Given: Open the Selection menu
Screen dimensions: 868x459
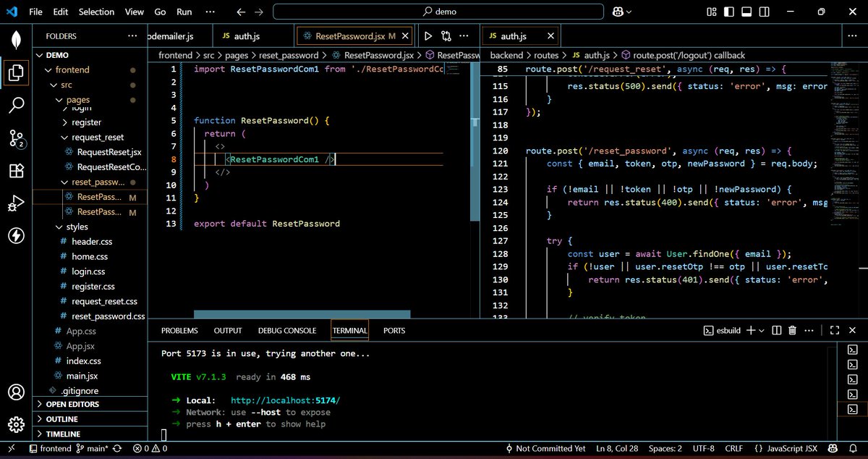Looking at the screenshot, I should (x=96, y=12).
